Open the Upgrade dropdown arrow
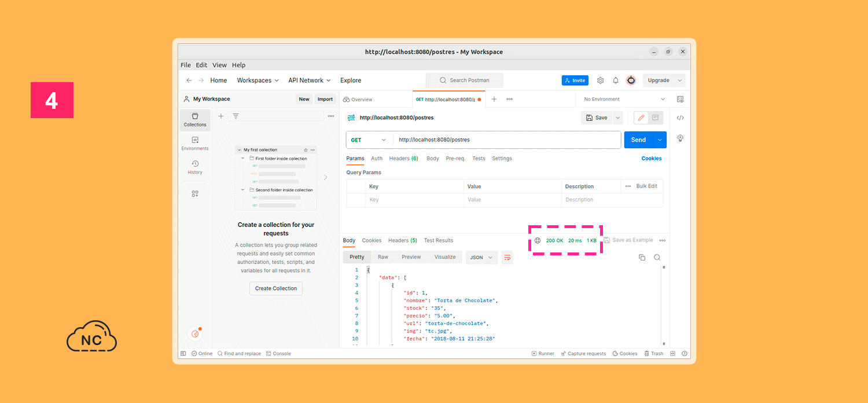Viewport: 868px width, 403px height. click(680, 80)
